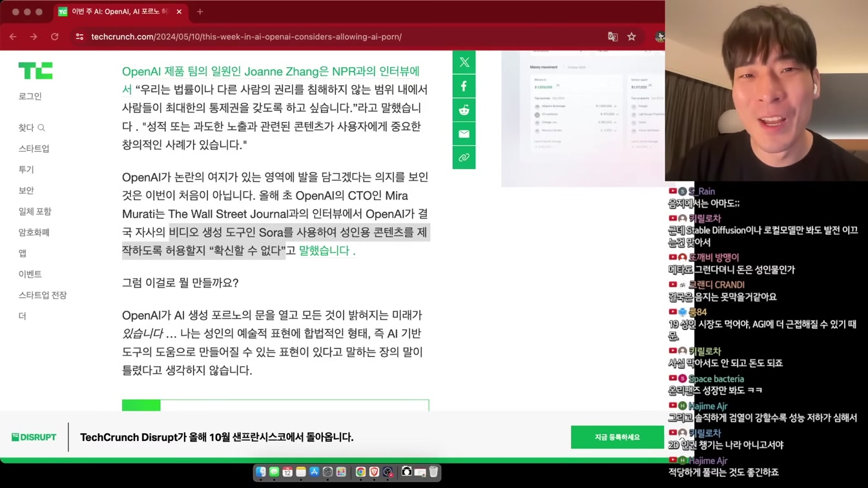Reload the TechCrunch page
Image resolution: width=868 pixels, height=488 pixels.
(55, 37)
